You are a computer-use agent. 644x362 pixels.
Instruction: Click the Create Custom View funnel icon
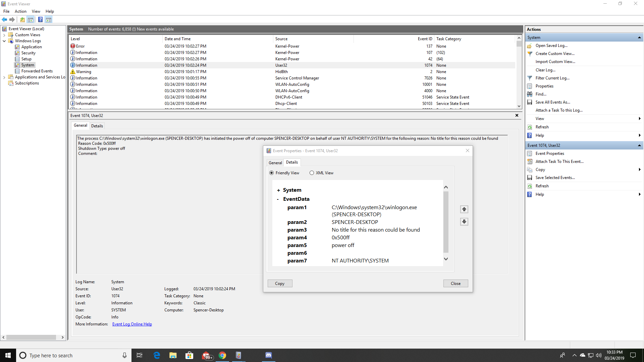coord(530,54)
